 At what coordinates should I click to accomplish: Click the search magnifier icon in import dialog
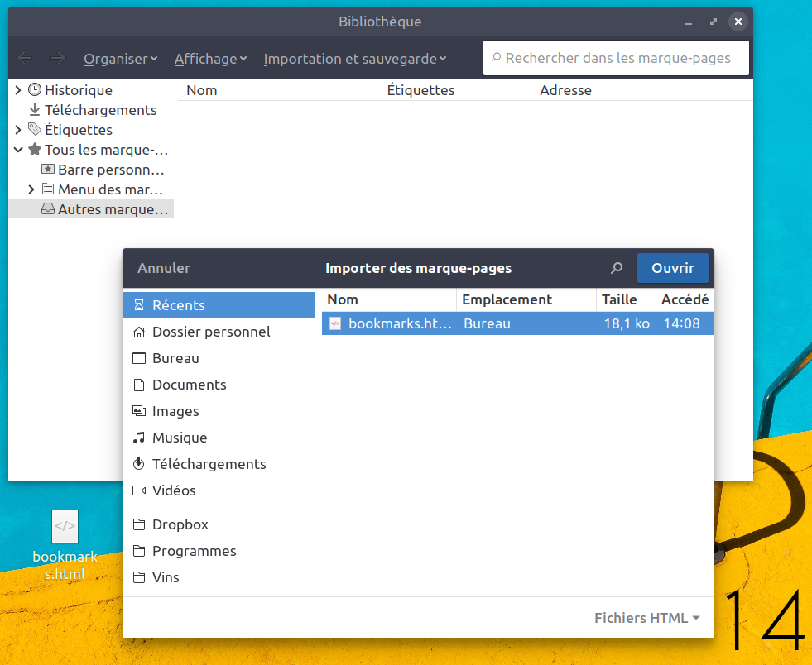click(616, 268)
